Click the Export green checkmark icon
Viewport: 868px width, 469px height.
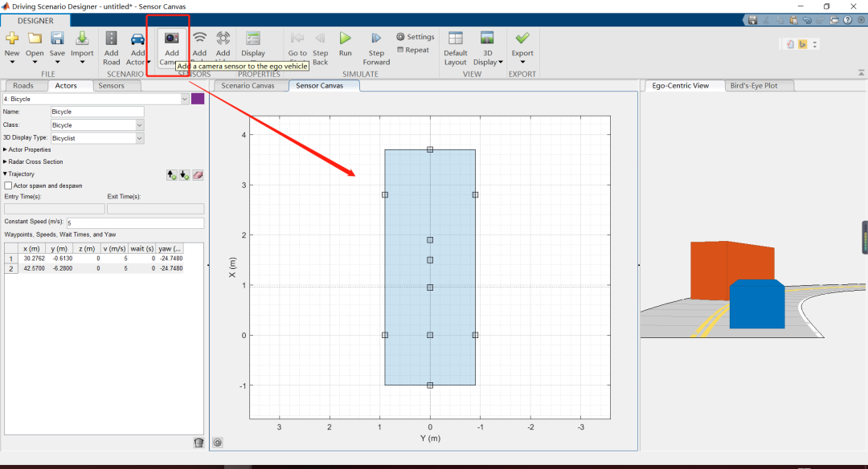click(x=522, y=39)
